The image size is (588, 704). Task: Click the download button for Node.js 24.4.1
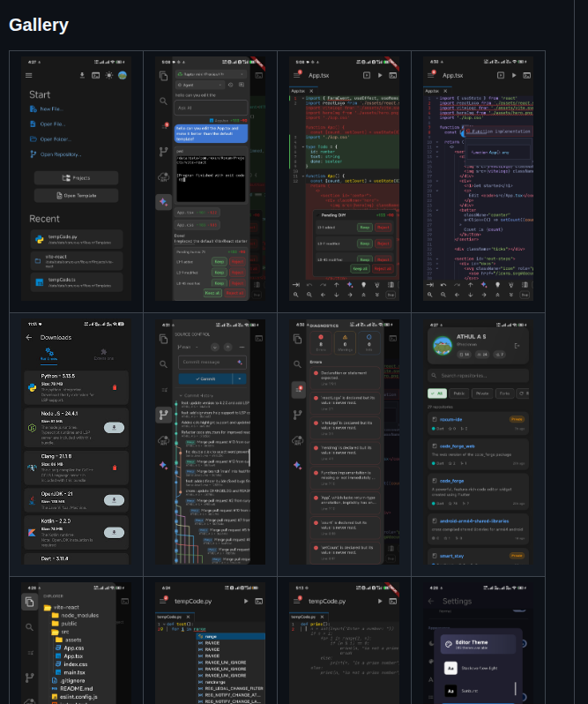[x=114, y=428]
